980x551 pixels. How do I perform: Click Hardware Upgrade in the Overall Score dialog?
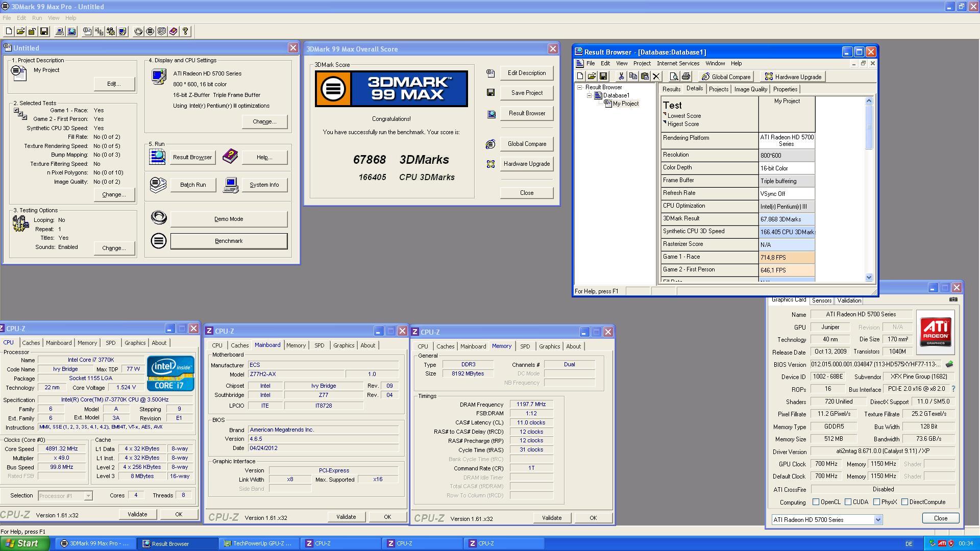527,164
